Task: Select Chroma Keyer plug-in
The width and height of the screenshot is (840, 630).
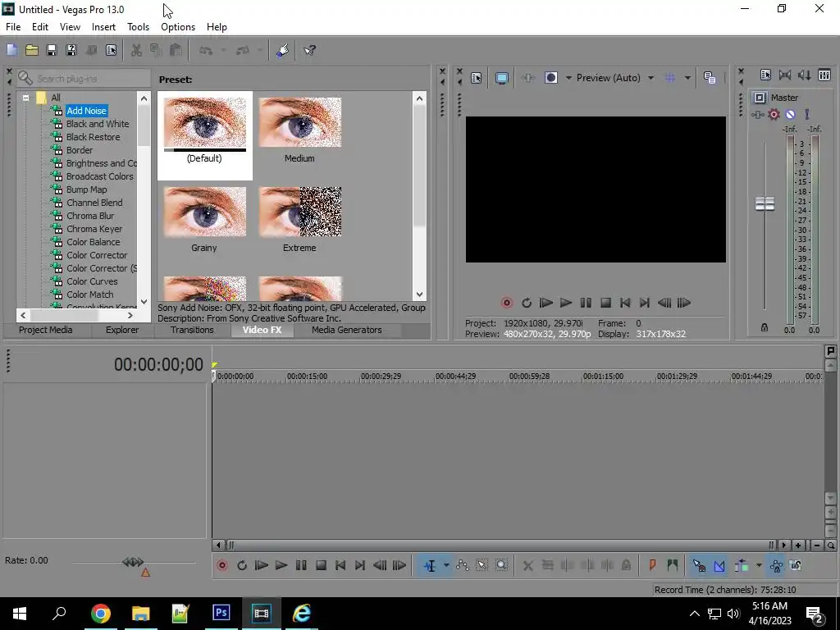Action: (x=94, y=229)
